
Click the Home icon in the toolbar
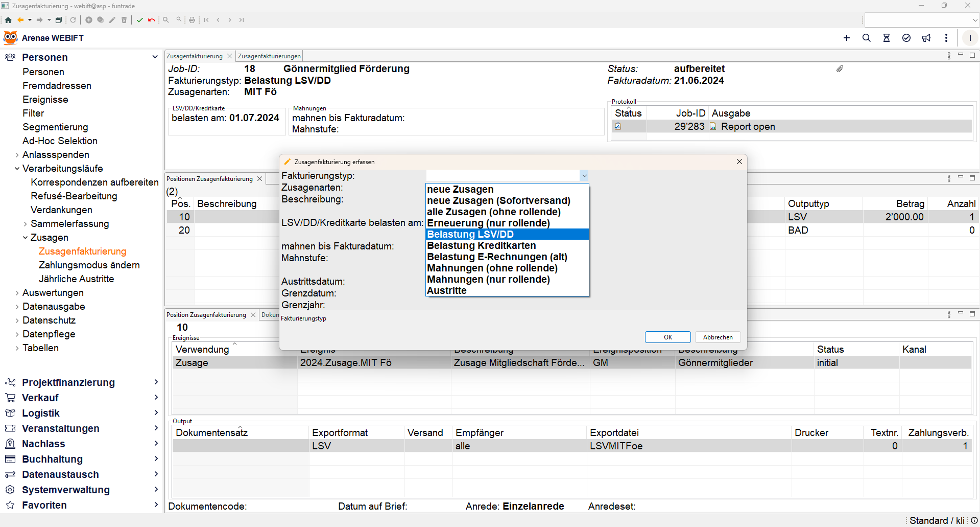click(x=8, y=20)
